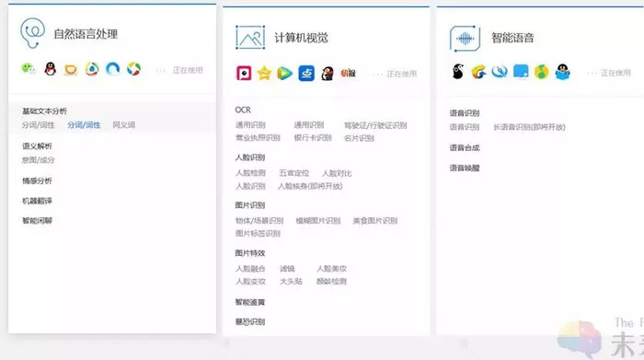Click the QQ penguin icon under 自然语言处理
Screen dimensions: 644x360
(50, 69)
